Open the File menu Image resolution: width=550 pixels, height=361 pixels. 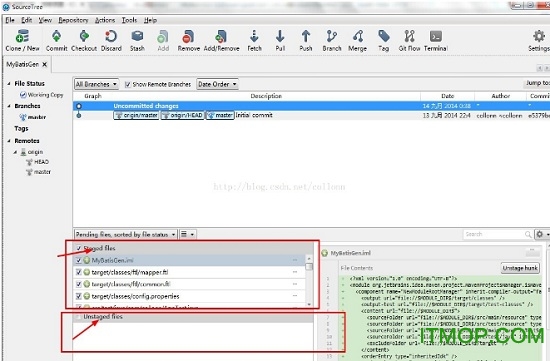point(10,20)
